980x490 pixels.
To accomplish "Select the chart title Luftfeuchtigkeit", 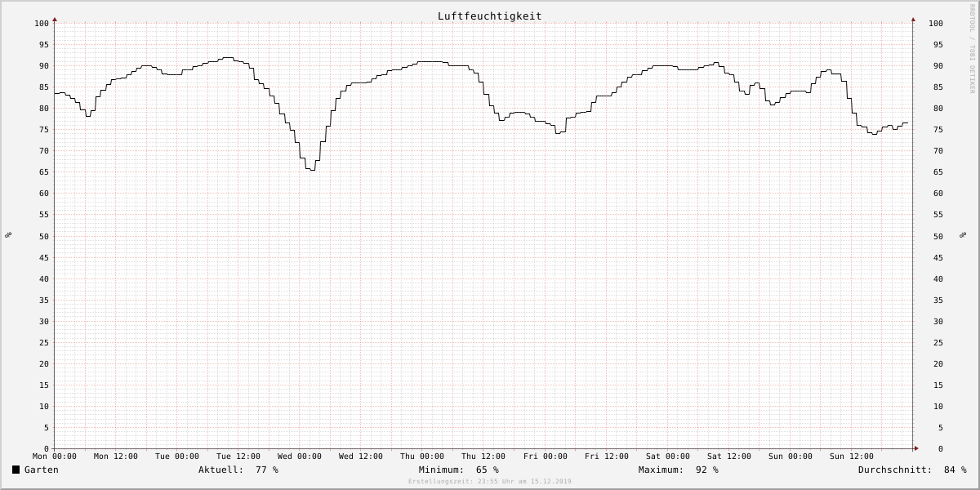I will tap(489, 16).
